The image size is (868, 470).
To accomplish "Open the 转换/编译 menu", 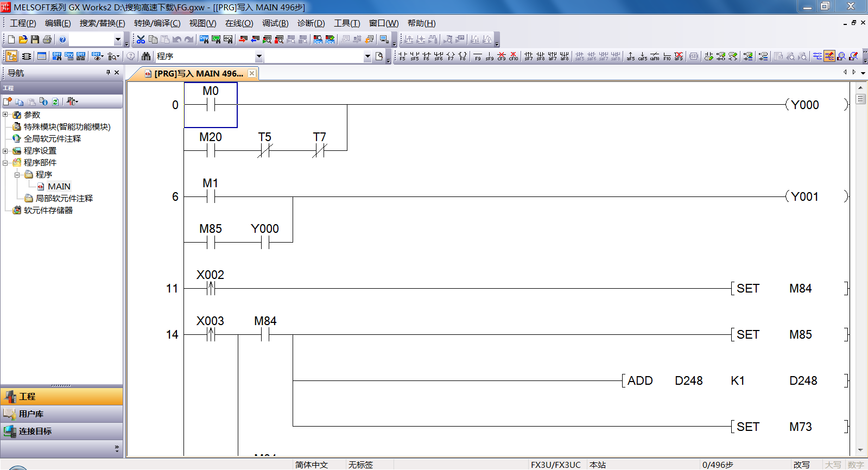I will [x=157, y=23].
